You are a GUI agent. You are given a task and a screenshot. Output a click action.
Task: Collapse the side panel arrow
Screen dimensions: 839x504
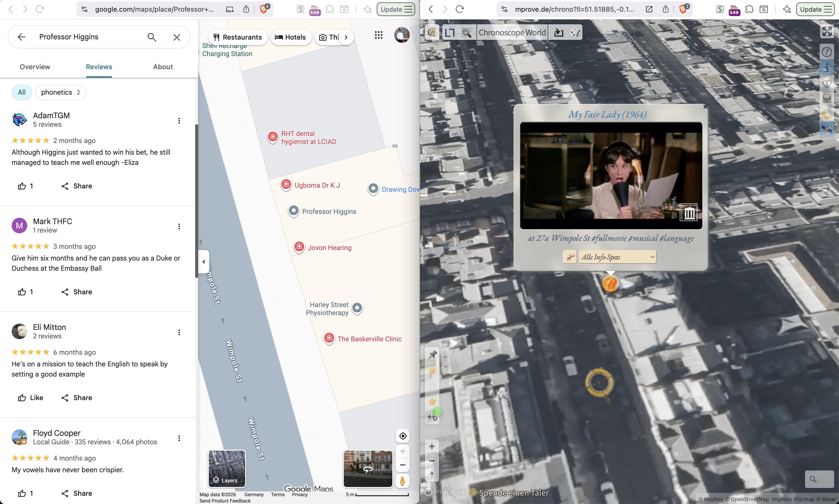[x=203, y=261]
